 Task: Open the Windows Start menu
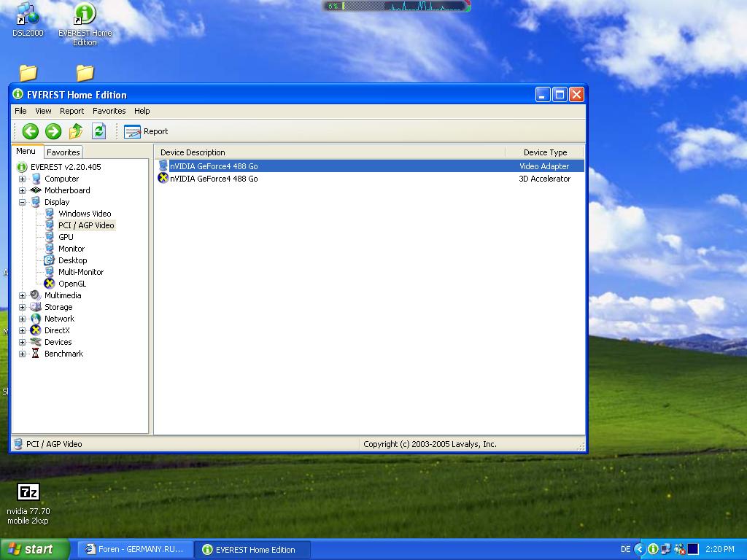34,549
